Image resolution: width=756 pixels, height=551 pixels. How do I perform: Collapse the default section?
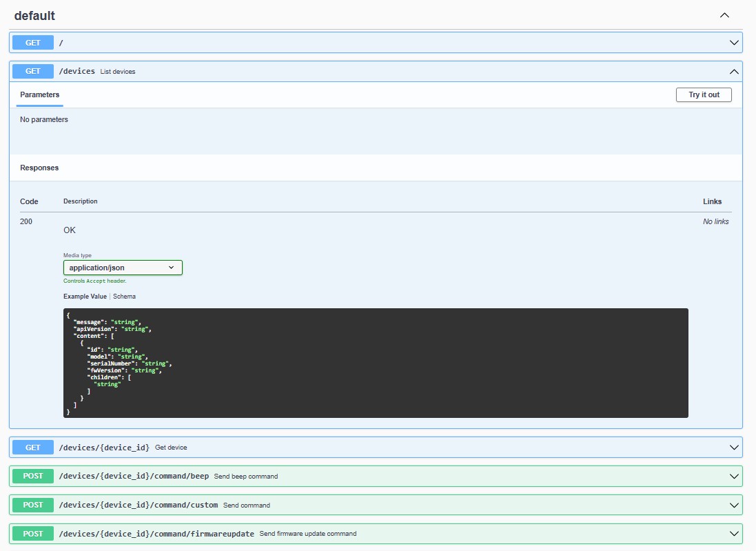pos(724,14)
